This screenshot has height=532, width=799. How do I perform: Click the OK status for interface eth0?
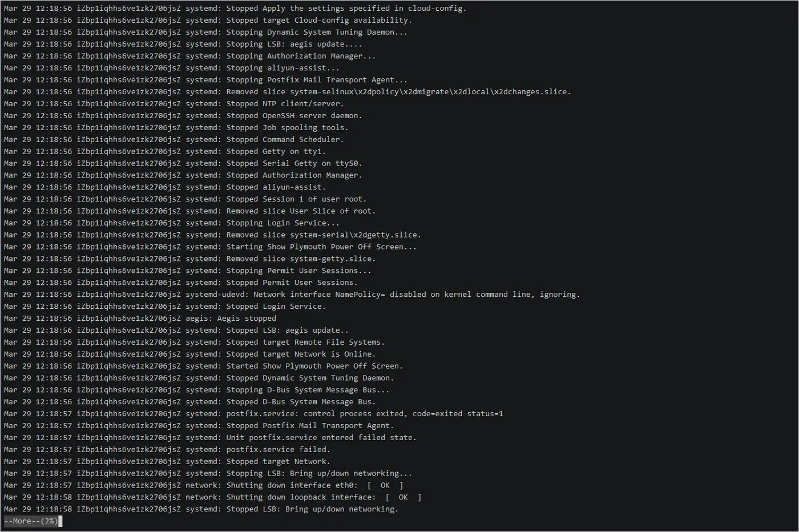(385, 485)
